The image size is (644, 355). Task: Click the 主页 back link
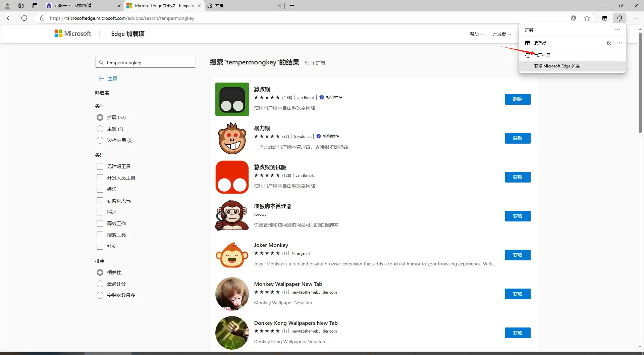click(x=112, y=79)
